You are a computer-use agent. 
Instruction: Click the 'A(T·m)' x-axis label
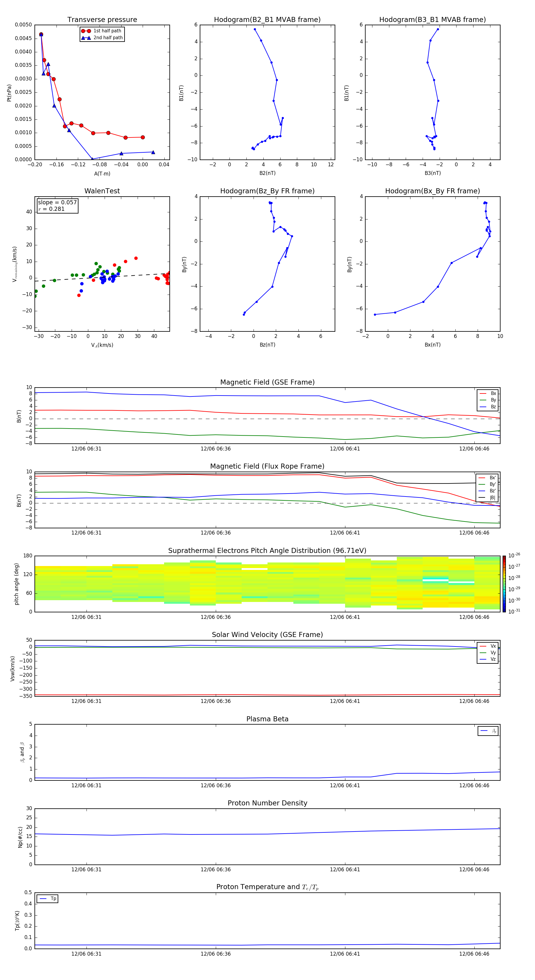[102, 173]
